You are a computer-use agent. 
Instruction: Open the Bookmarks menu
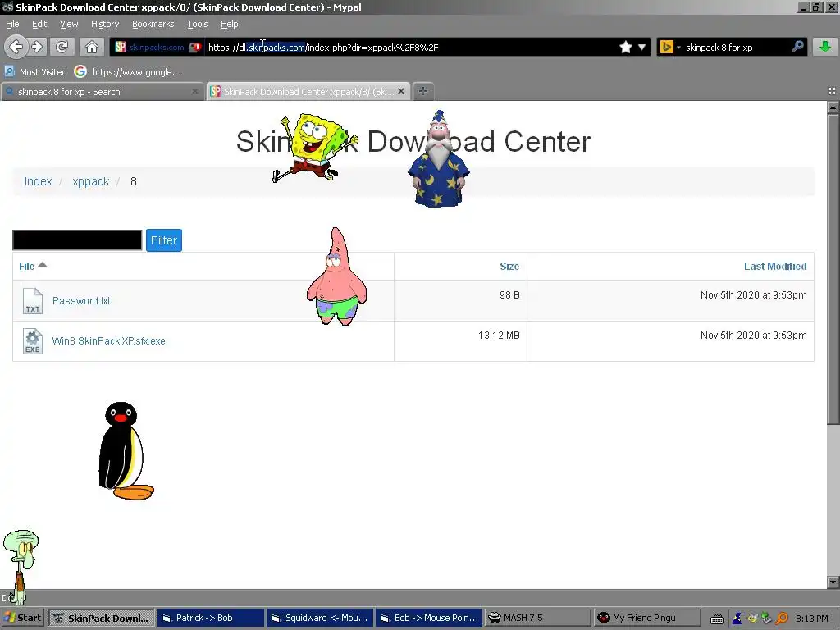click(x=153, y=24)
